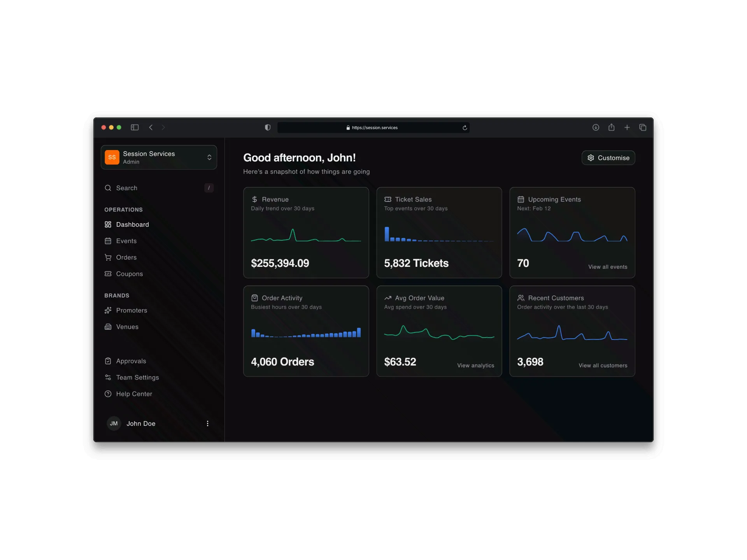Viewport: 747px width, 560px height.
Task: Click the View all customers link
Action: (x=603, y=366)
